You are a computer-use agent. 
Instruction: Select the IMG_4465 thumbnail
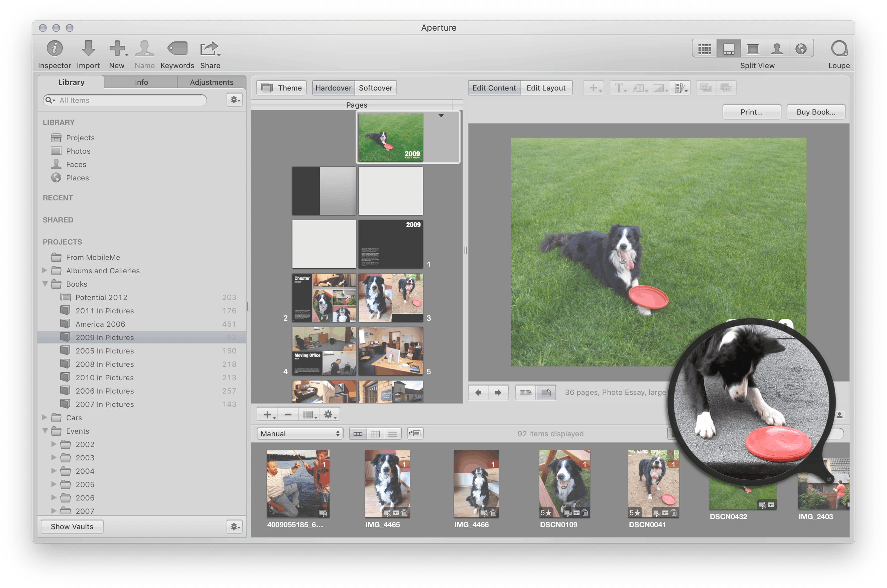[387, 483]
